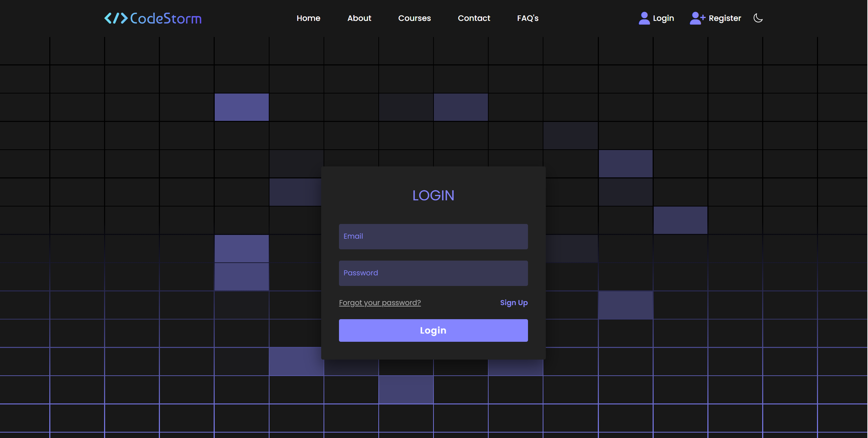Screen dimensions: 868x438
Task: Click the add-user icon beside Register
Action: (x=697, y=18)
